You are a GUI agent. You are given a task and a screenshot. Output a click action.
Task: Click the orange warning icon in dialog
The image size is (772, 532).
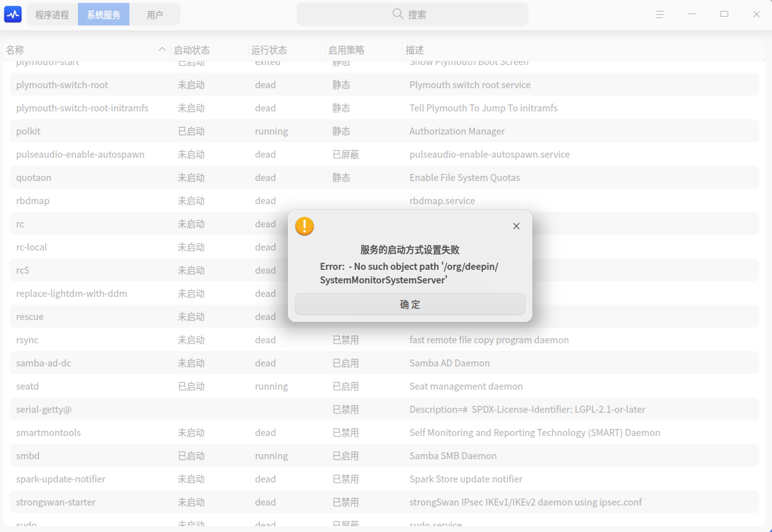coord(305,226)
